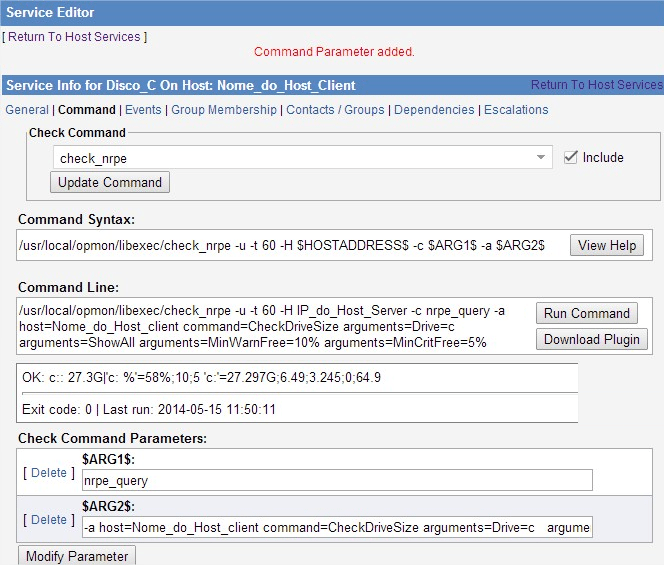Screen dimensions: 664x572
Task: Focus the $ARG2$ parameter text field
Action: (337, 527)
